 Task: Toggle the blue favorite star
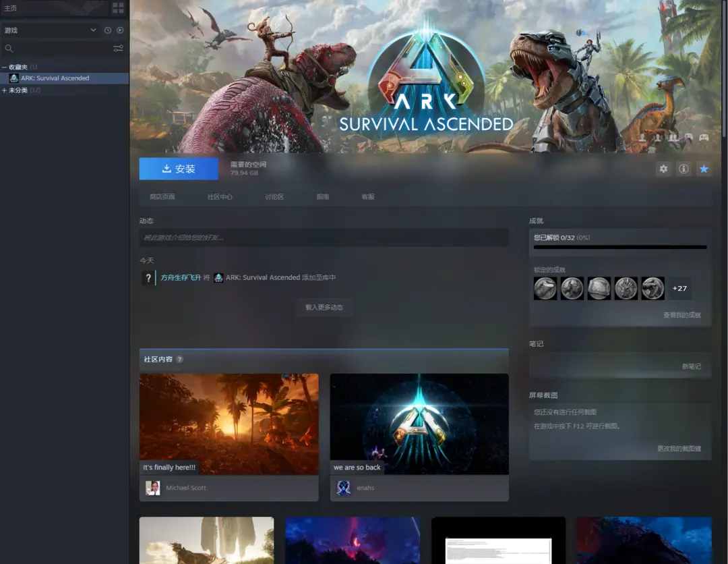704,169
